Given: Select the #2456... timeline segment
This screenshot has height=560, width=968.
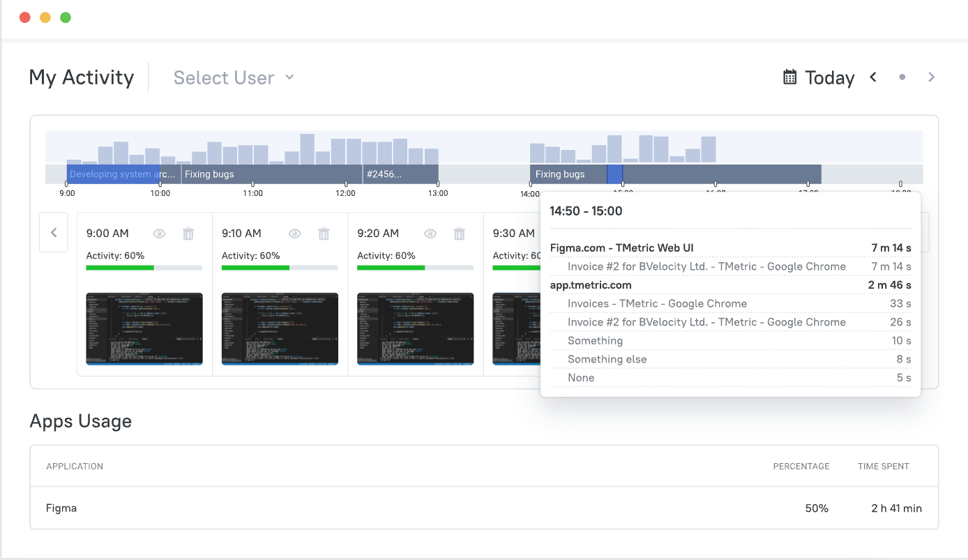Looking at the screenshot, I should [x=401, y=174].
